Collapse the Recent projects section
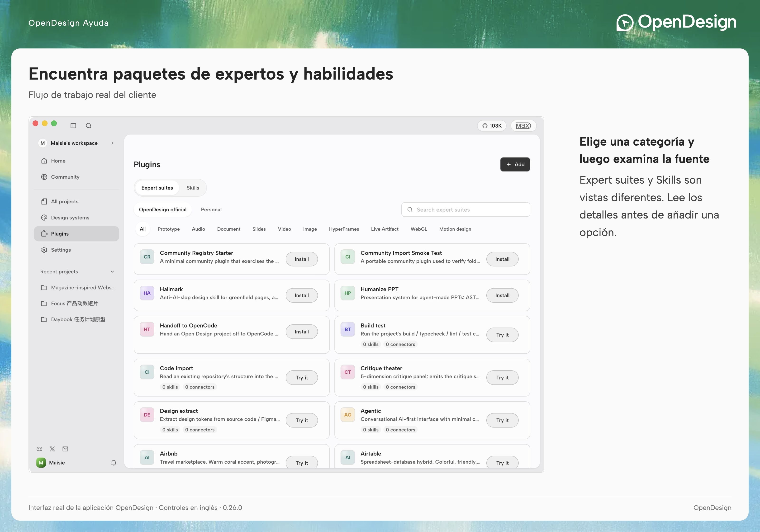760x532 pixels. [112, 272]
